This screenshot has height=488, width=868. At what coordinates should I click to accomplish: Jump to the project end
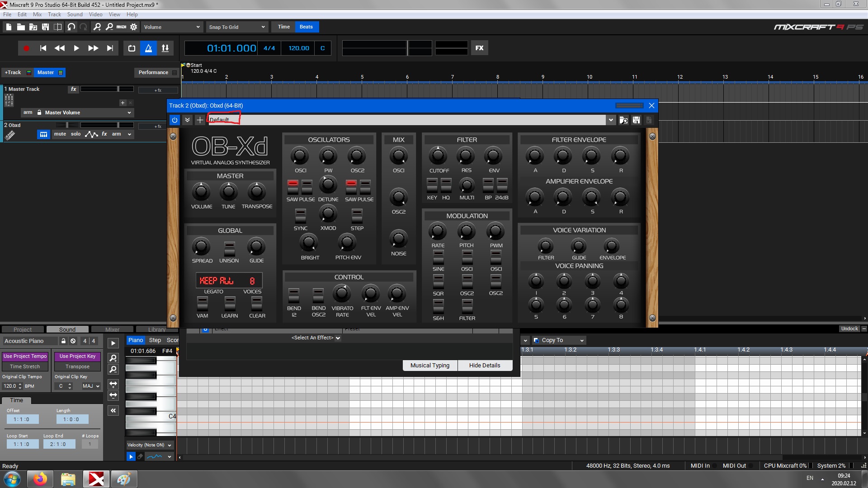(110, 48)
